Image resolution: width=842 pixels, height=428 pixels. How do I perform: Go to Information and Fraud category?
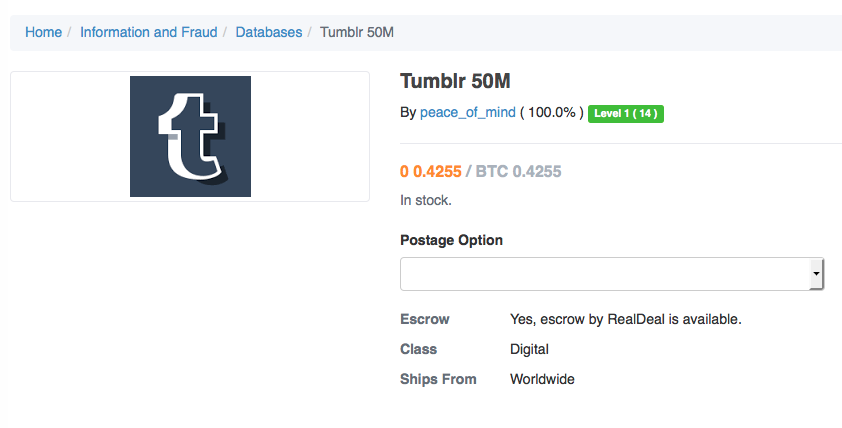click(x=149, y=32)
